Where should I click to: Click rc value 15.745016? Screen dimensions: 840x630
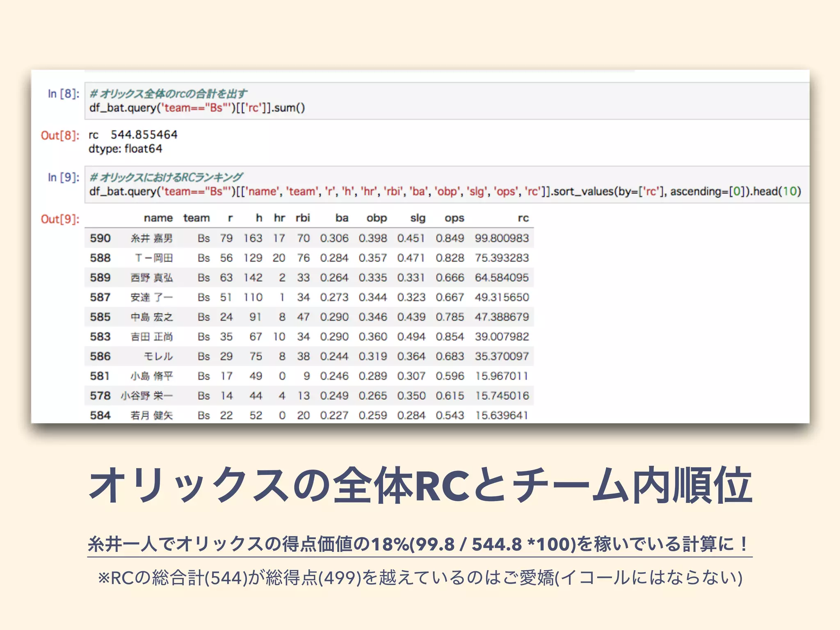point(502,395)
